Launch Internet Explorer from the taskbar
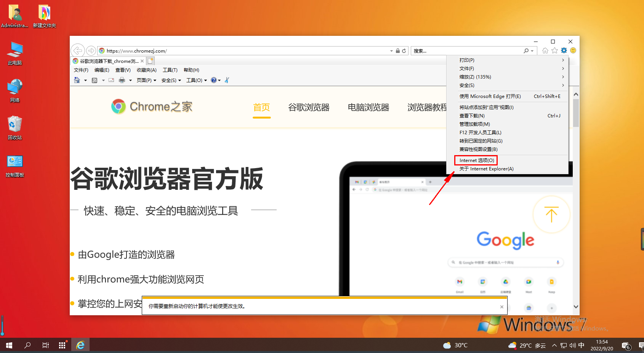The image size is (644, 353). point(80,345)
